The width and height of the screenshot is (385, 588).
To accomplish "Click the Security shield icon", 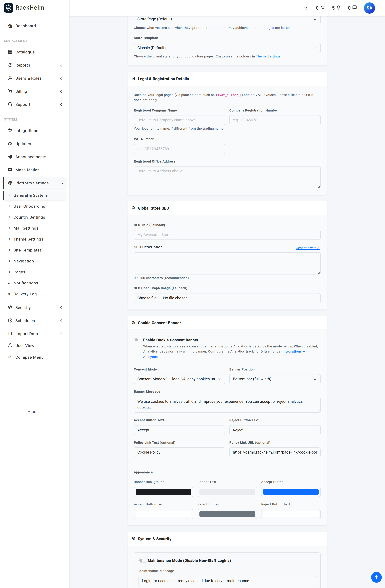I will pos(10,307).
